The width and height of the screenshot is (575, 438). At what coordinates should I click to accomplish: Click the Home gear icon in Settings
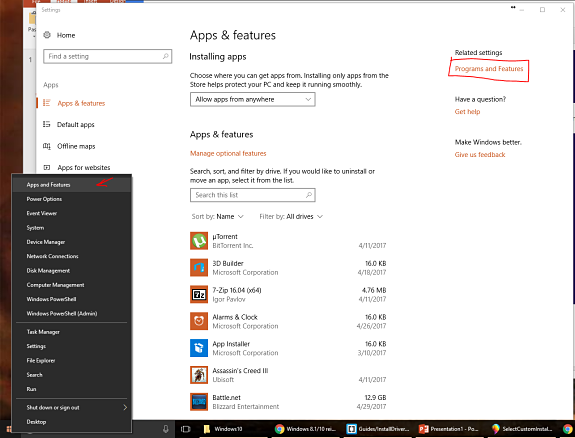[x=47, y=35]
